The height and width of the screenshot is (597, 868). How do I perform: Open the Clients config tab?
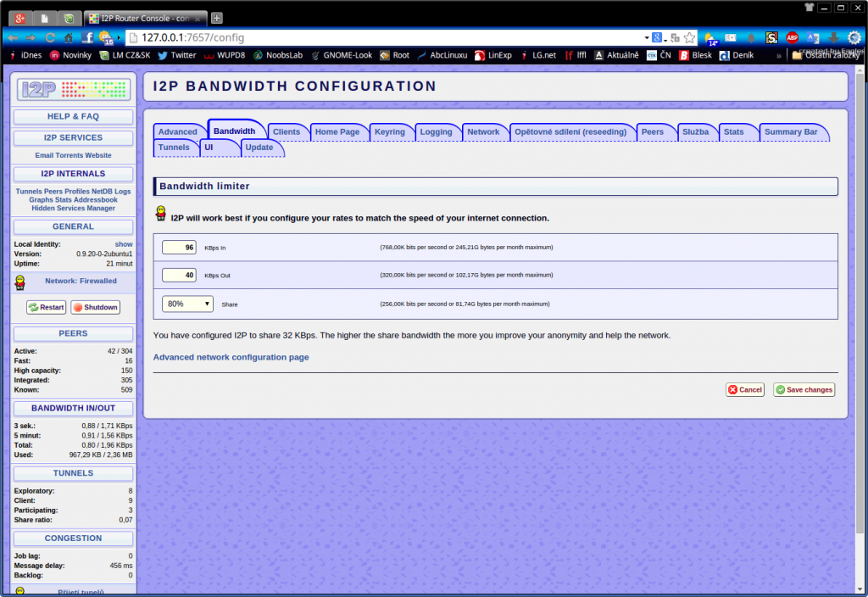(x=287, y=131)
